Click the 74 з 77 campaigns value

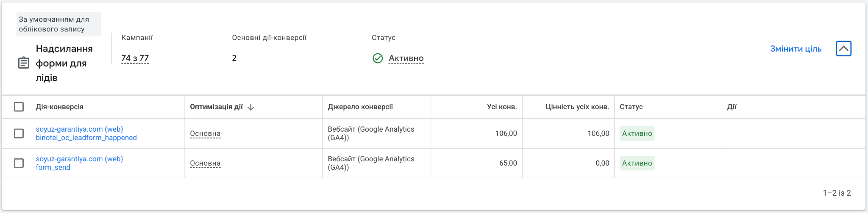coord(135,58)
